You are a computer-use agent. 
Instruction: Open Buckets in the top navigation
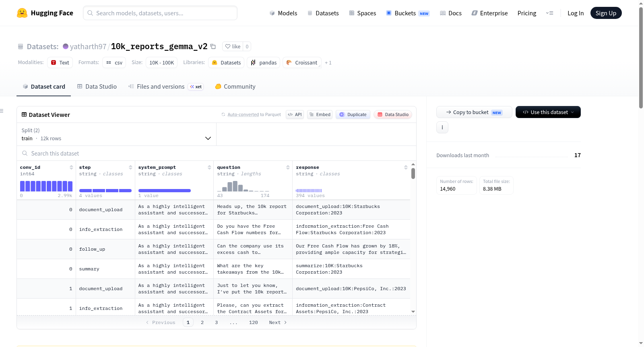pos(408,13)
